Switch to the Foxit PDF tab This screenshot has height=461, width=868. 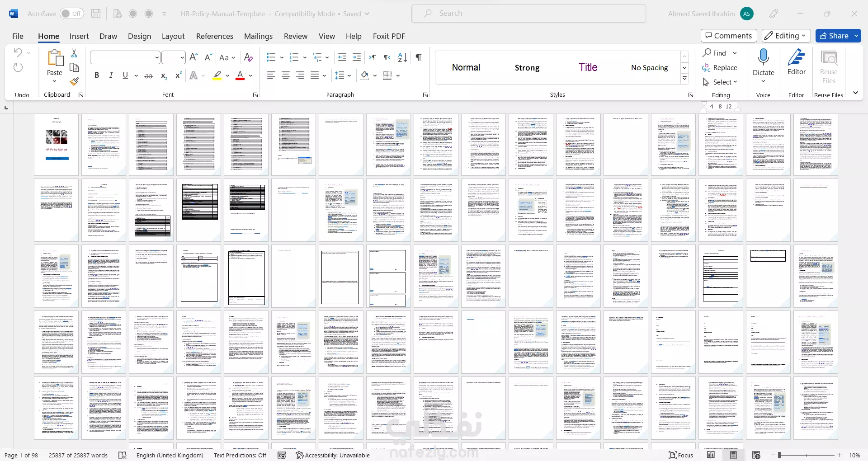[x=389, y=36]
